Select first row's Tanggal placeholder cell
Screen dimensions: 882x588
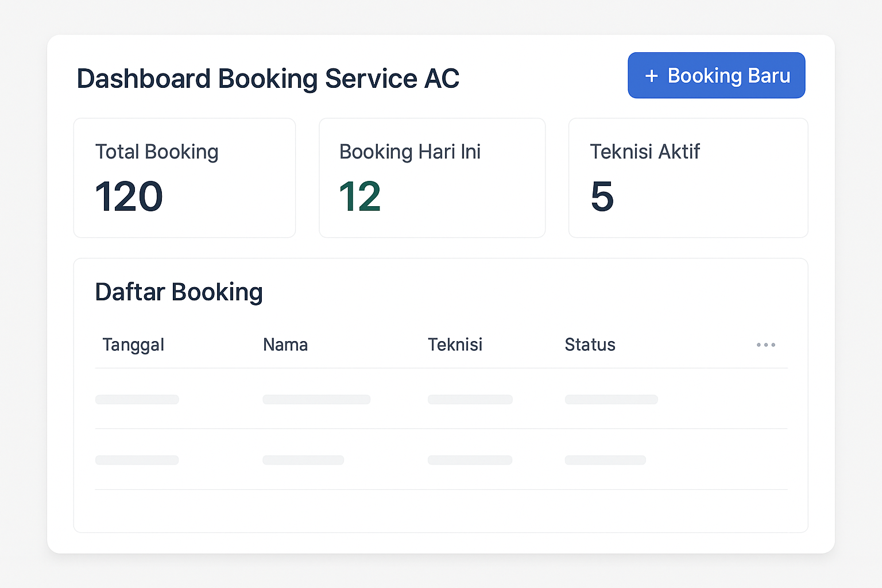click(137, 399)
